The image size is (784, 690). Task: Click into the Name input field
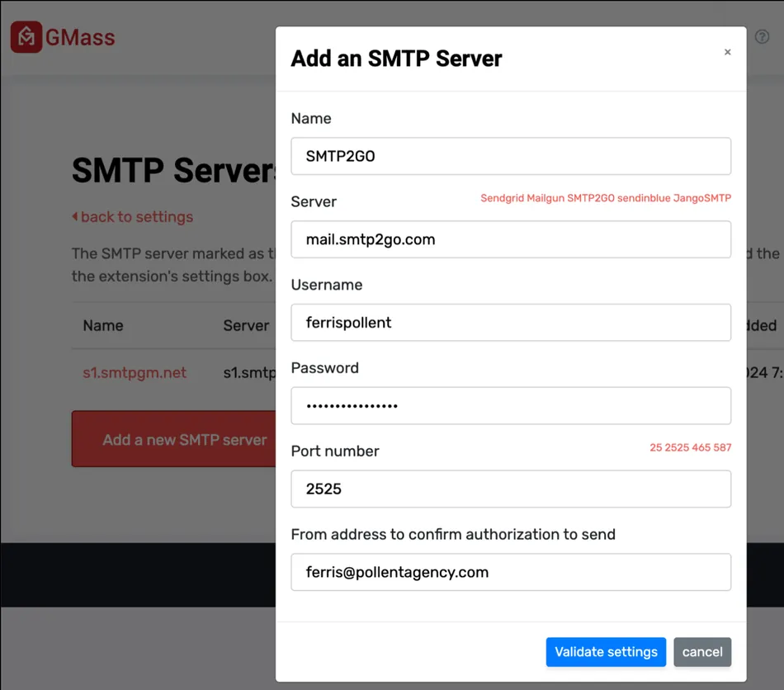511,156
